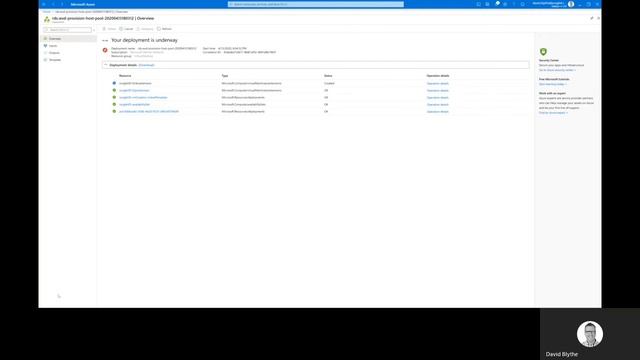The width and height of the screenshot is (640, 360).
Task: Open the feedback smiley icon in header
Action: click(x=522, y=4)
